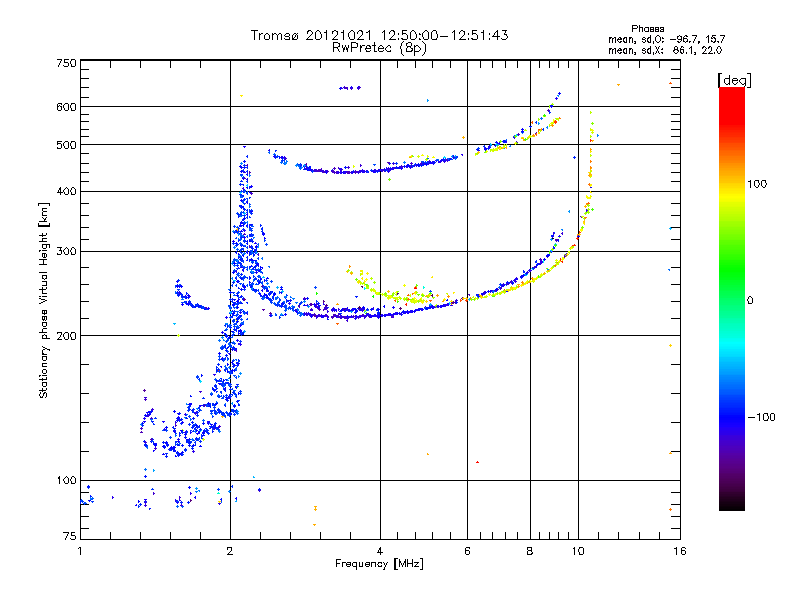Click the y-axis tick label "500"
Image resolution: width=800 pixels, height=600 pixels.
click(66, 145)
